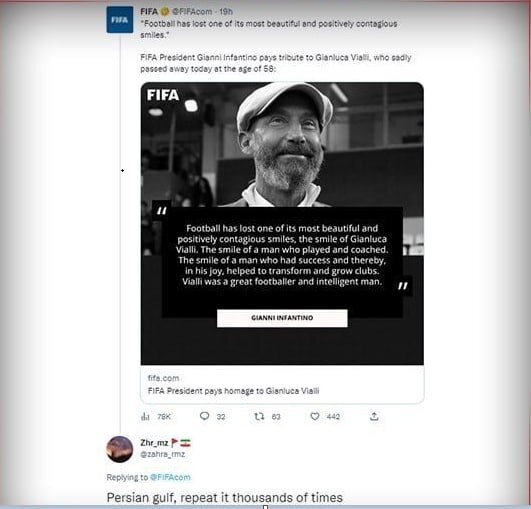The height and width of the screenshot is (509, 531).
Task: Click the reply speech bubble icon
Action: coord(205,416)
